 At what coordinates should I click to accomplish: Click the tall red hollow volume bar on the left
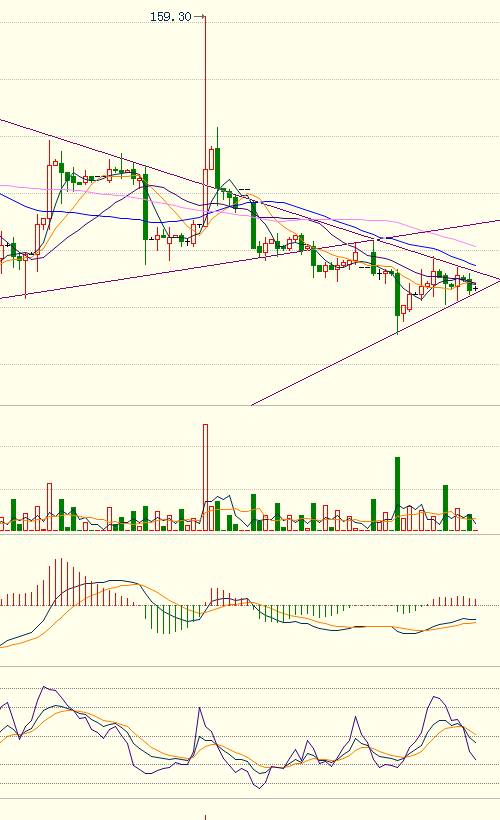pos(50,507)
